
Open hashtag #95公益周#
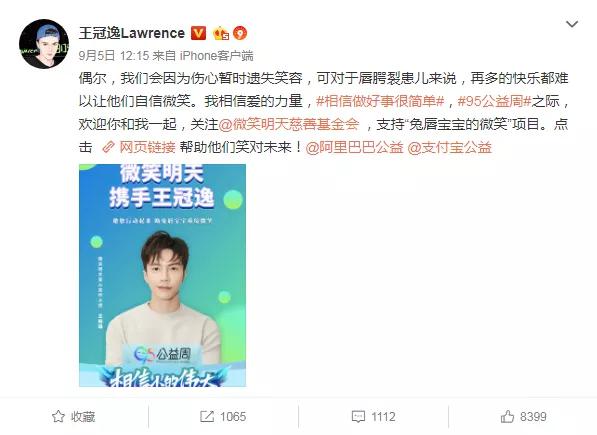494,101
